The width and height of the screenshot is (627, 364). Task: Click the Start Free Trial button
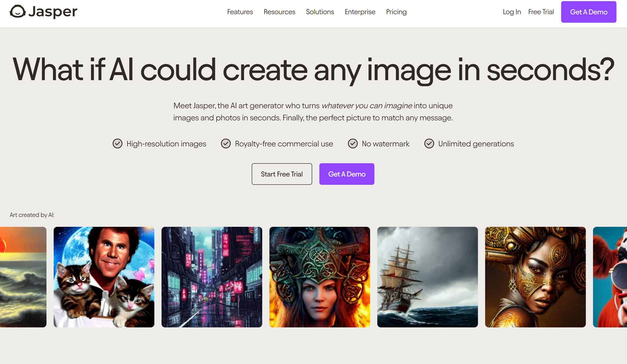point(282,174)
